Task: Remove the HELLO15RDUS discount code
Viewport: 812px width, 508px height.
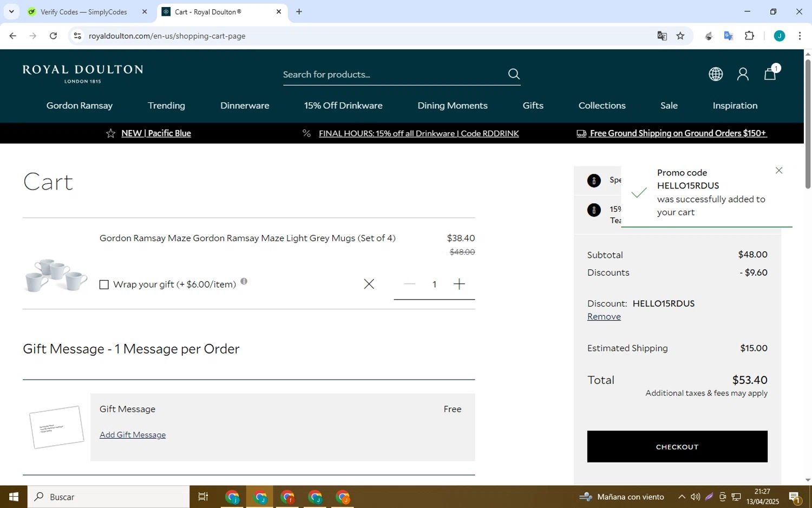Action: pos(604,317)
